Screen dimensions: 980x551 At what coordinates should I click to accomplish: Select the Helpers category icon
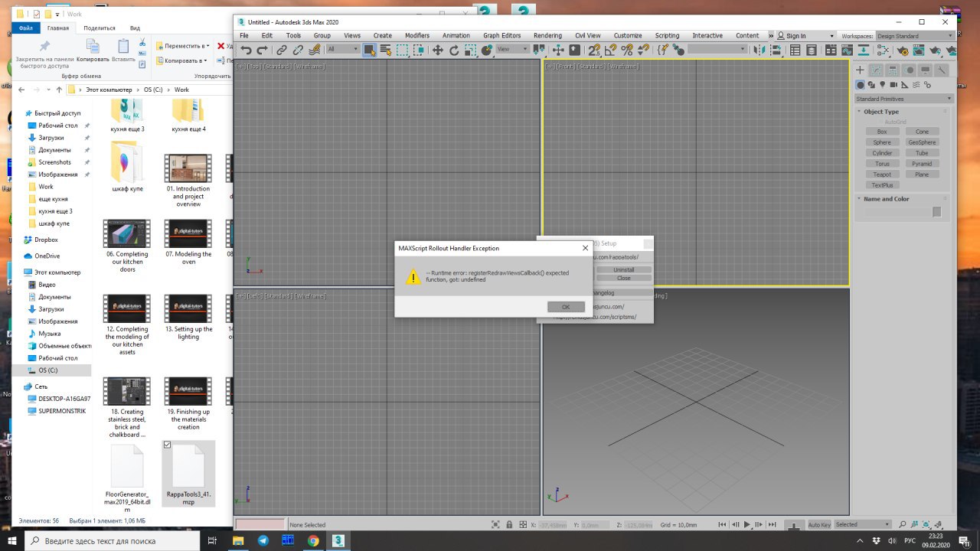905,85
